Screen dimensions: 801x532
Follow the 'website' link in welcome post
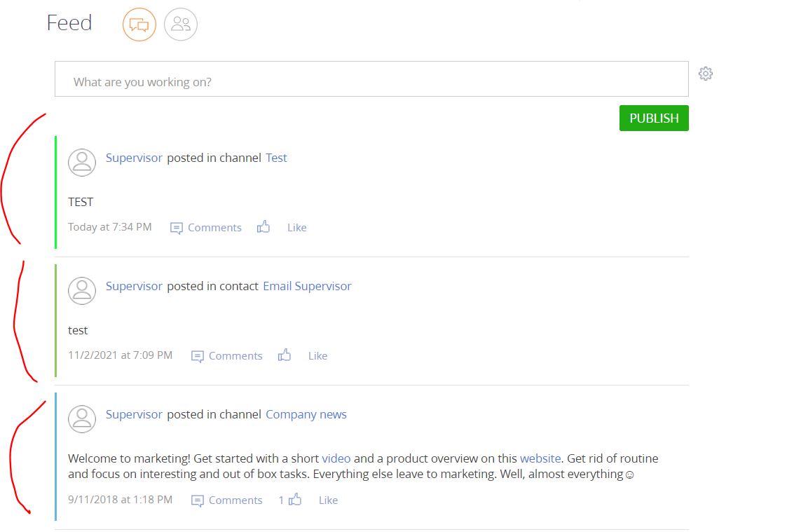pyautogui.click(x=540, y=458)
